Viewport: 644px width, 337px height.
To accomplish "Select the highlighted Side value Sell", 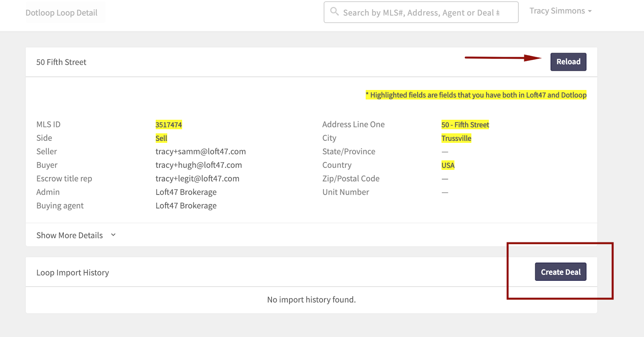I will [161, 138].
